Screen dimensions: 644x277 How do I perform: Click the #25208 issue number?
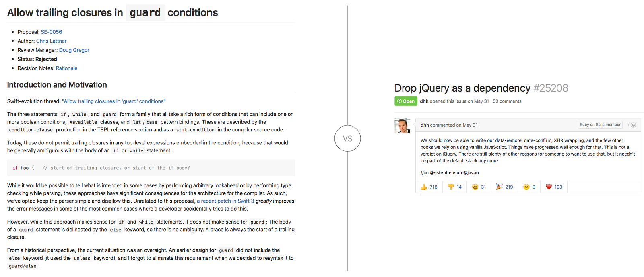tap(551, 88)
